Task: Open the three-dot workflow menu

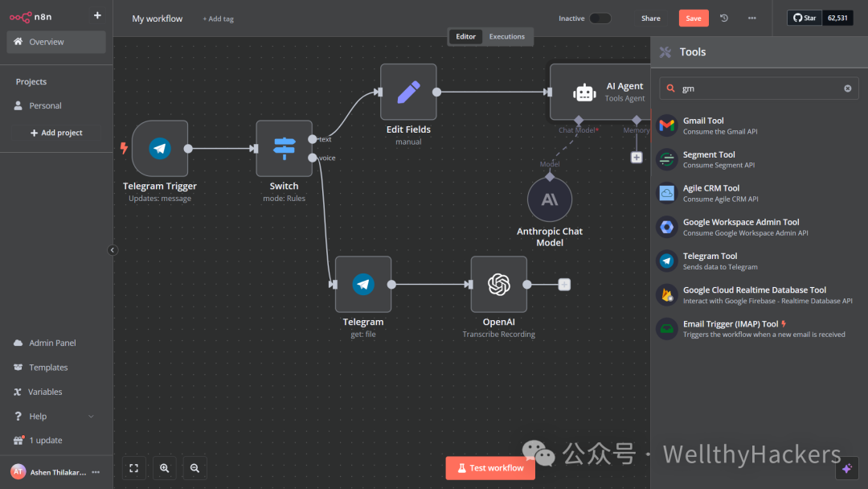Action: click(751, 18)
